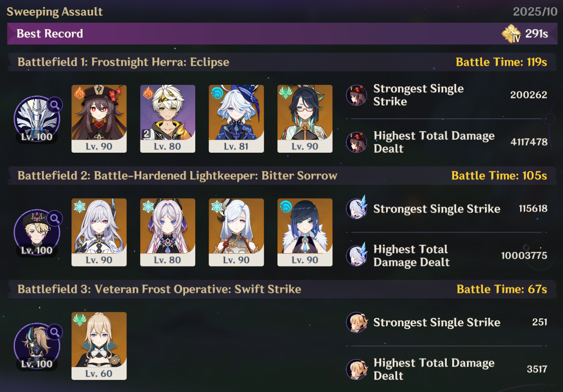
Task: Select the first Cryo Lv. 90 character in Battlefield 2
Action: tap(99, 232)
